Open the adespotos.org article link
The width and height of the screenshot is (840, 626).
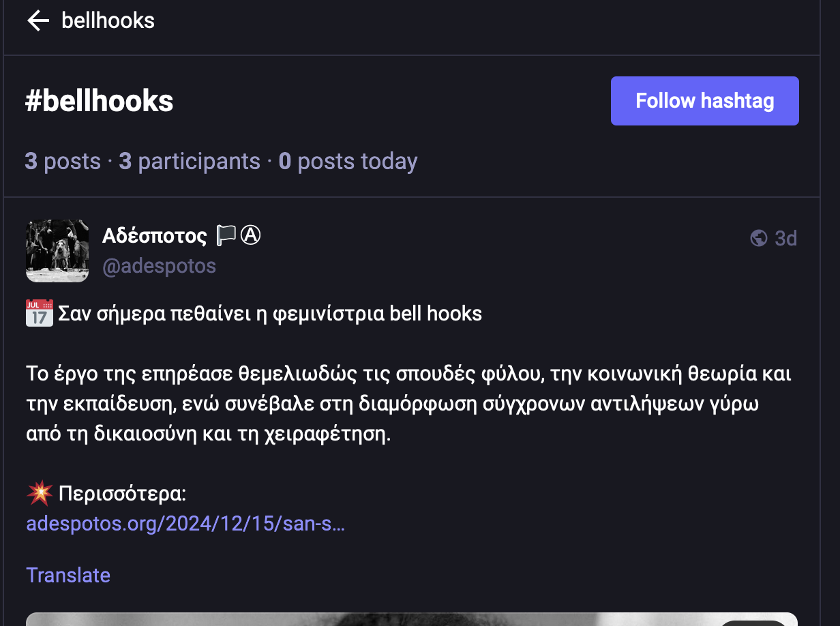[185, 524]
